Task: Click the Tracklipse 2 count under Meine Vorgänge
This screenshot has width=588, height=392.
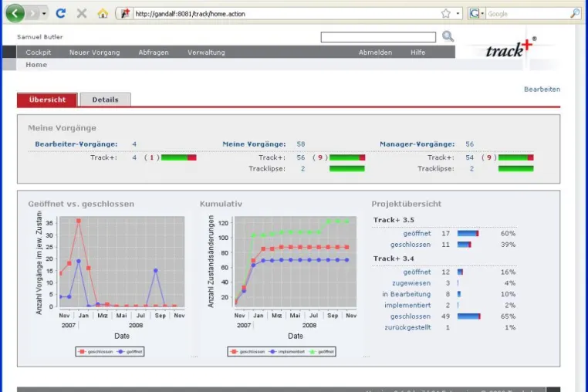Action: pyautogui.click(x=302, y=169)
